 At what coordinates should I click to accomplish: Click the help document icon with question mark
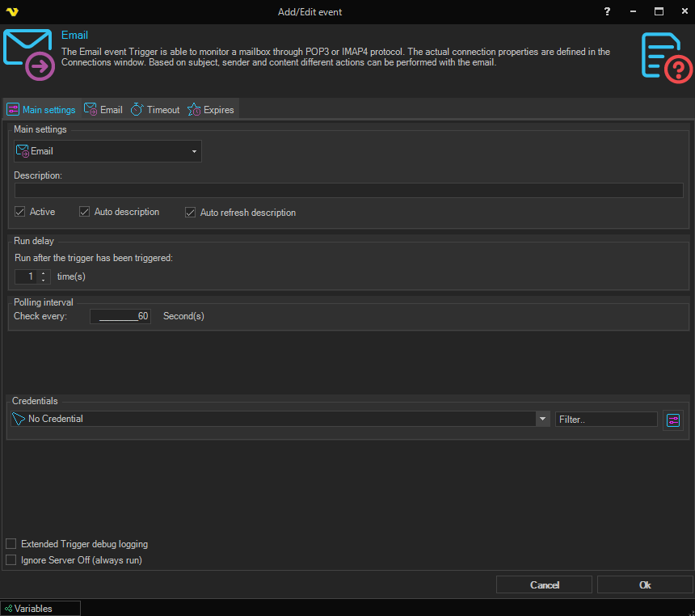(x=666, y=57)
